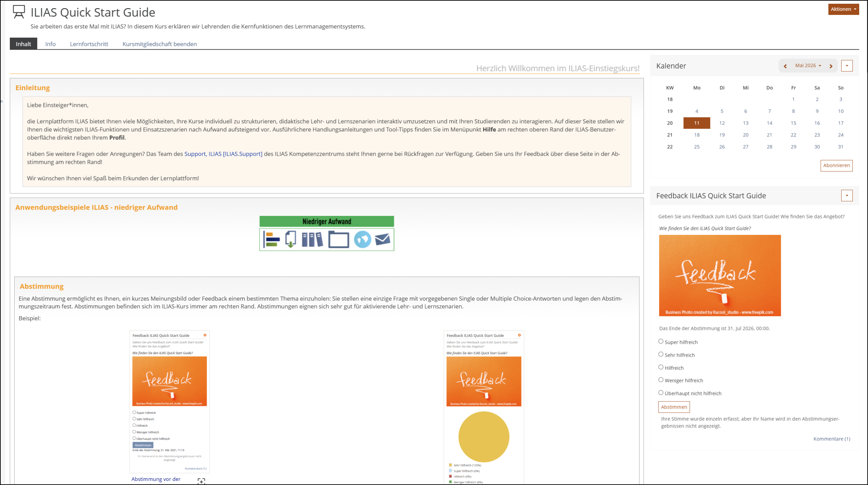Click the mail envelope icon under Niedriger Aufwand
868x485 pixels.
tap(382, 239)
